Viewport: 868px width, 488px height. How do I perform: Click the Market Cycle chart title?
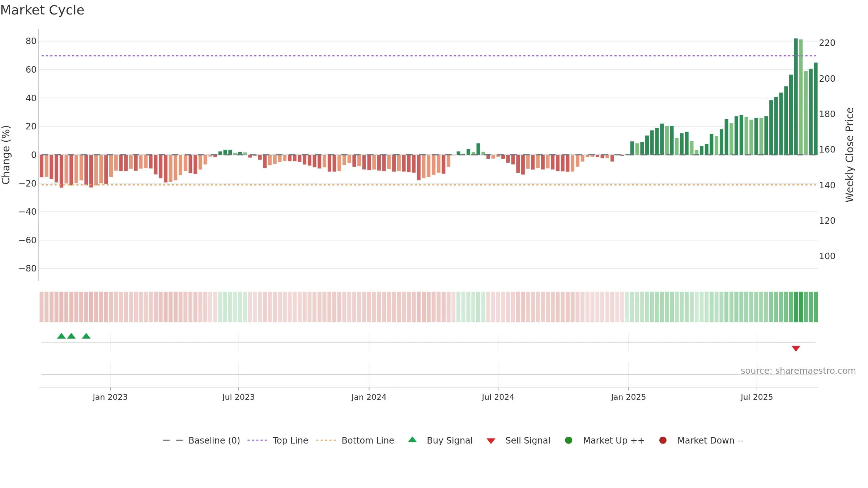42,10
